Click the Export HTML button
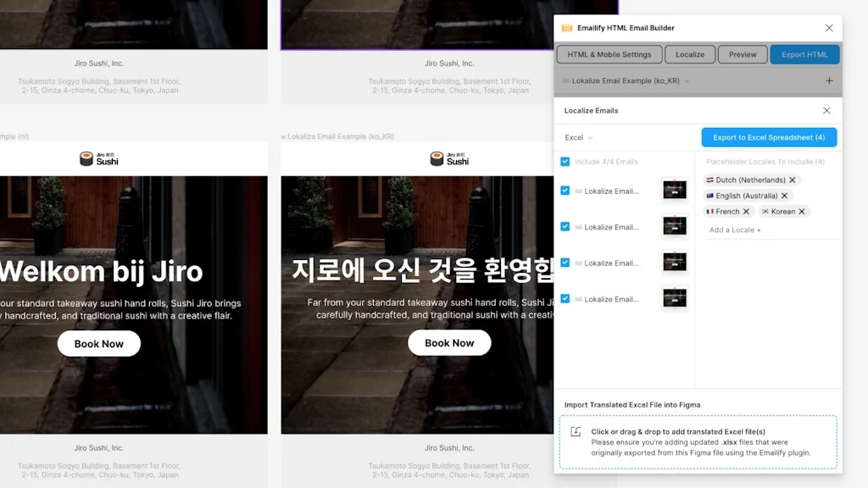The image size is (868, 488). (804, 53)
